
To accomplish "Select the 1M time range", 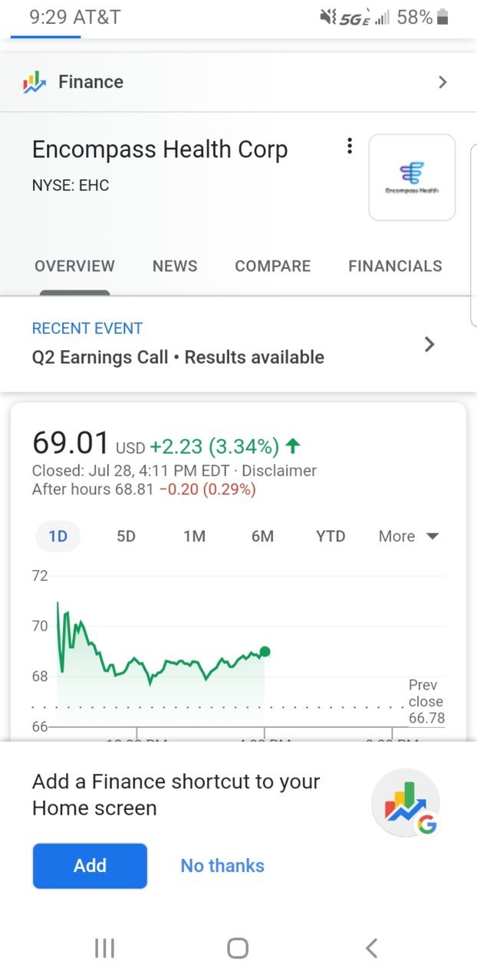I will 194,536.
